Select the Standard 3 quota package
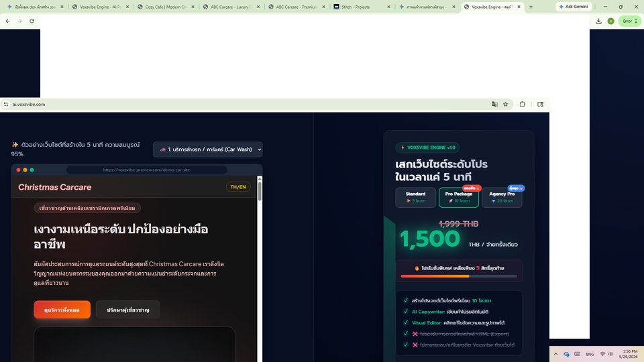Image resolution: width=644 pixels, height=362 pixels. (x=416, y=197)
